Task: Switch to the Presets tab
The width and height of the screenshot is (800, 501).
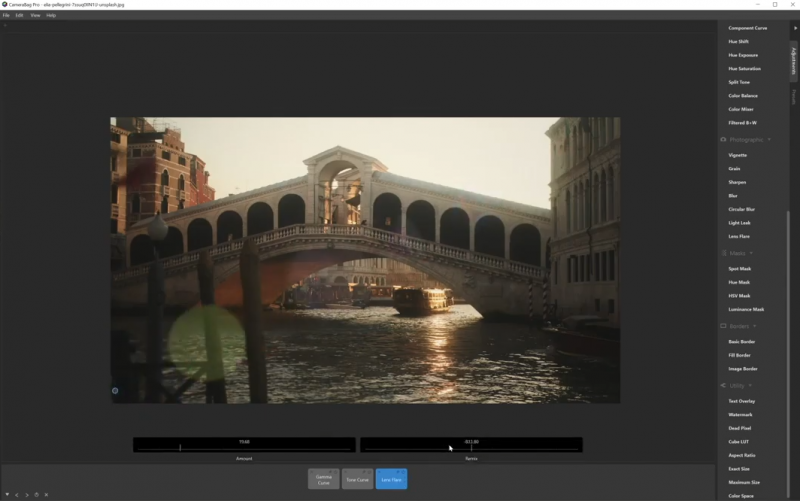Action: coord(794,97)
